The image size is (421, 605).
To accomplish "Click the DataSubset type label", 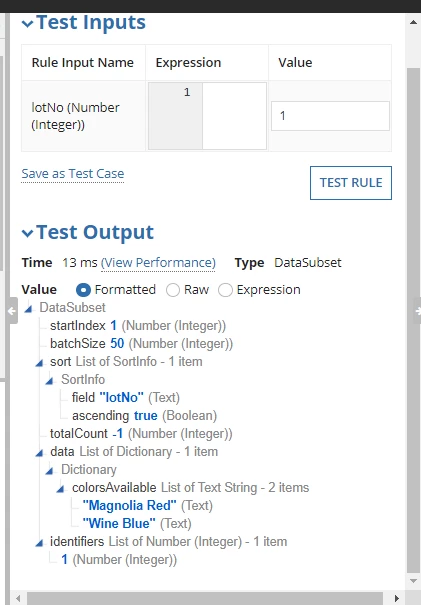I will pos(308,263).
